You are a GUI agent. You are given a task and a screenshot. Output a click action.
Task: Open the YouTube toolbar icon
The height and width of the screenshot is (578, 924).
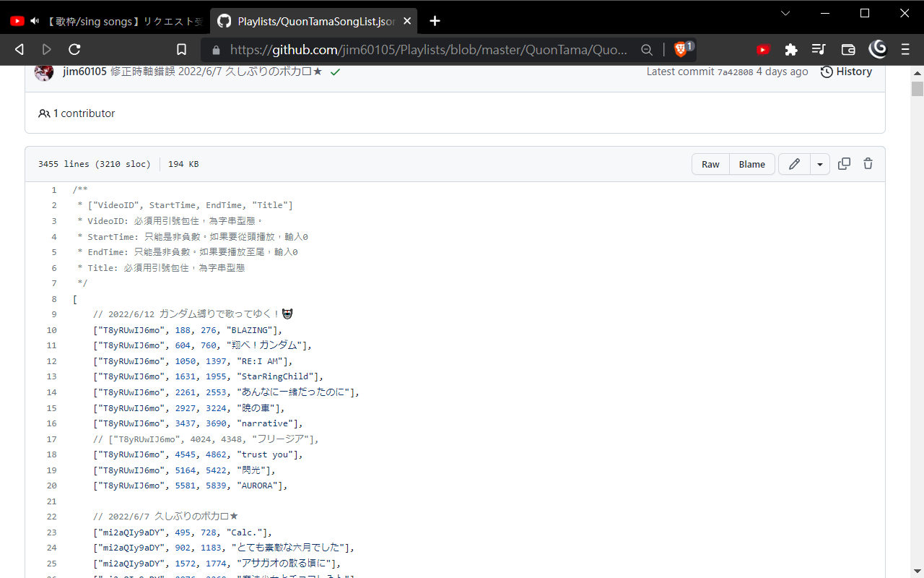click(x=763, y=49)
